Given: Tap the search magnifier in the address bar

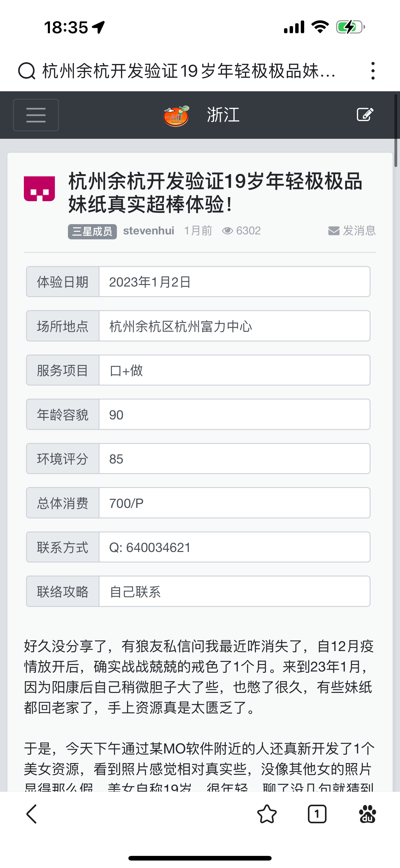Looking at the screenshot, I should 27,71.
